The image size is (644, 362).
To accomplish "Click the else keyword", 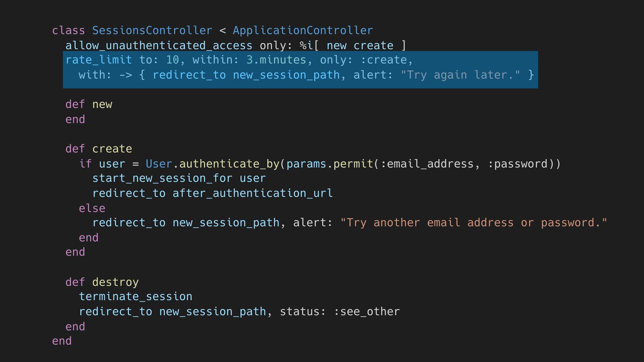I will (92, 208).
